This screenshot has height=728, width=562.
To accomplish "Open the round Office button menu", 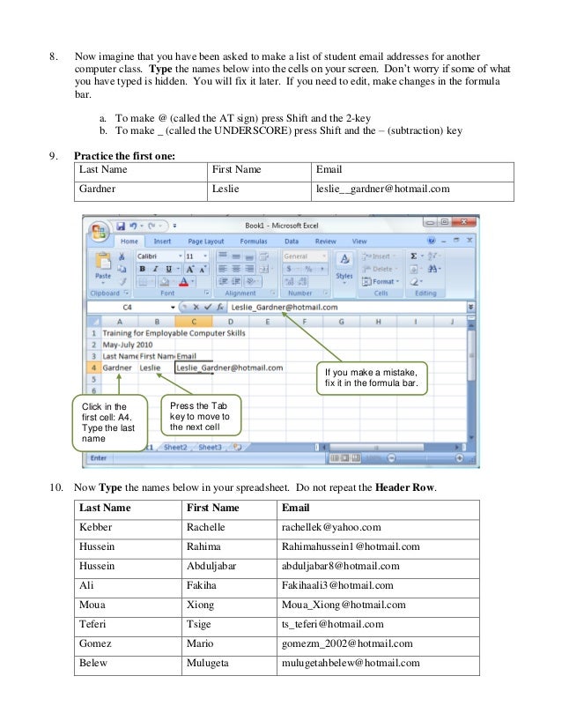I will tap(99, 231).
